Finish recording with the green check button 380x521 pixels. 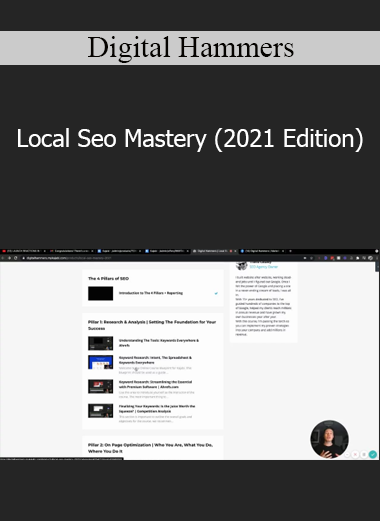[x=372, y=454]
